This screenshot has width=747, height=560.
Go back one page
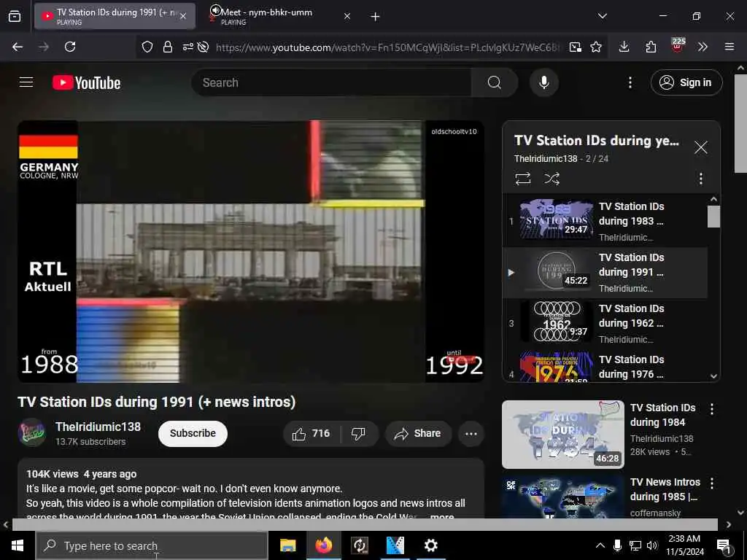(x=18, y=47)
